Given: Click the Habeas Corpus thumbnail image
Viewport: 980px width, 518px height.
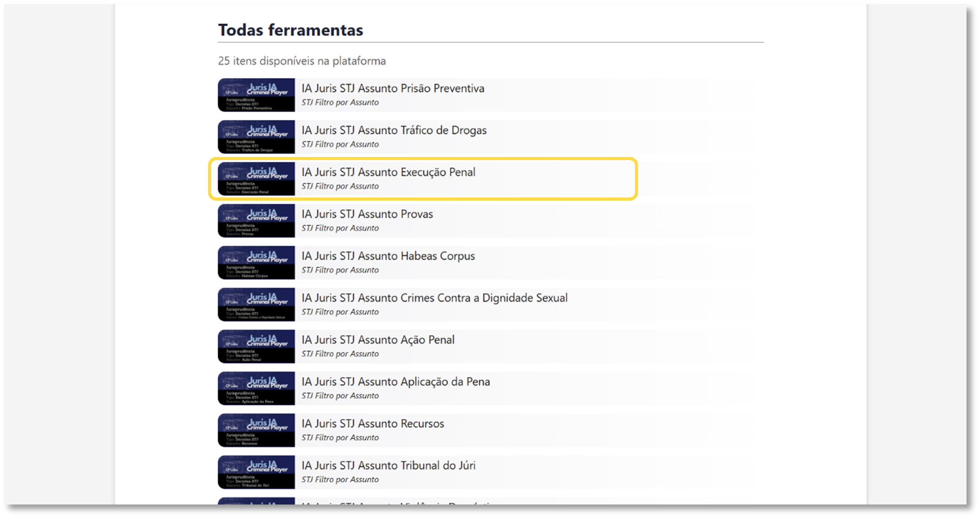Looking at the screenshot, I should pos(256,262).
